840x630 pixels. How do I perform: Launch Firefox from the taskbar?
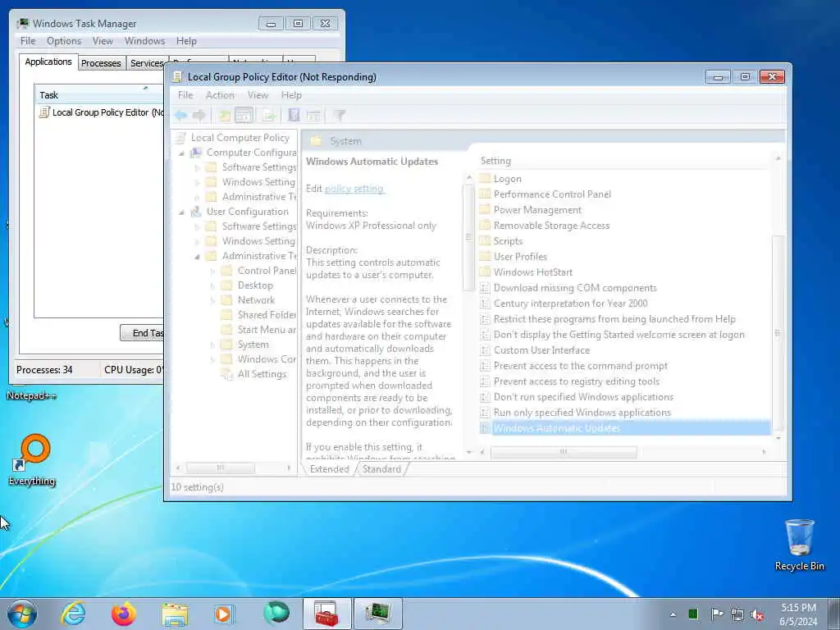pos(124,614)
